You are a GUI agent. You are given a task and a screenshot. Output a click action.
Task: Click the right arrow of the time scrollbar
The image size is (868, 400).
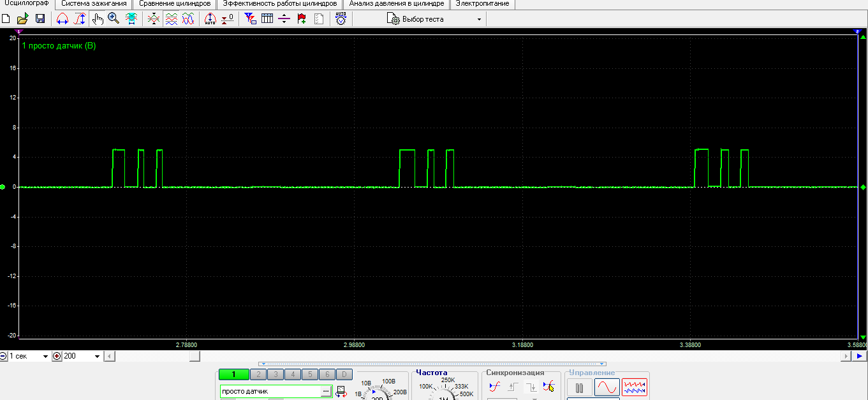tap(848, 356)
